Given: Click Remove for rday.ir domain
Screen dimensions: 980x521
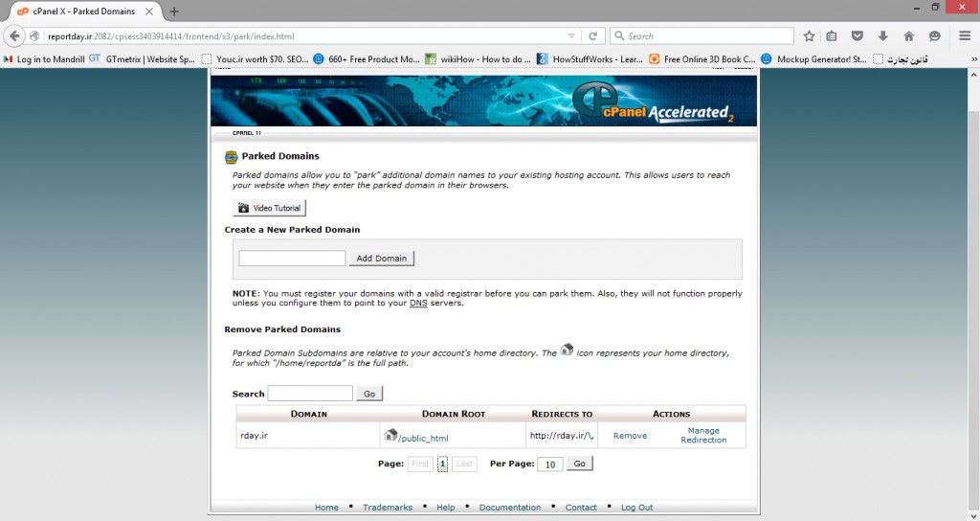Looking at the screenshot, I should point(630,436).
